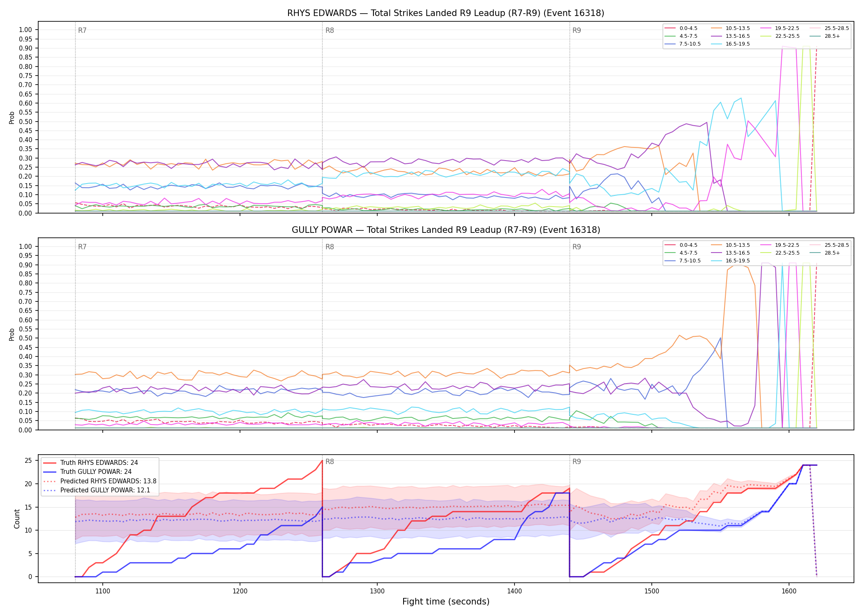Click the R9 round marker in the RHYS EDWARDS chart

pos(577,30)
